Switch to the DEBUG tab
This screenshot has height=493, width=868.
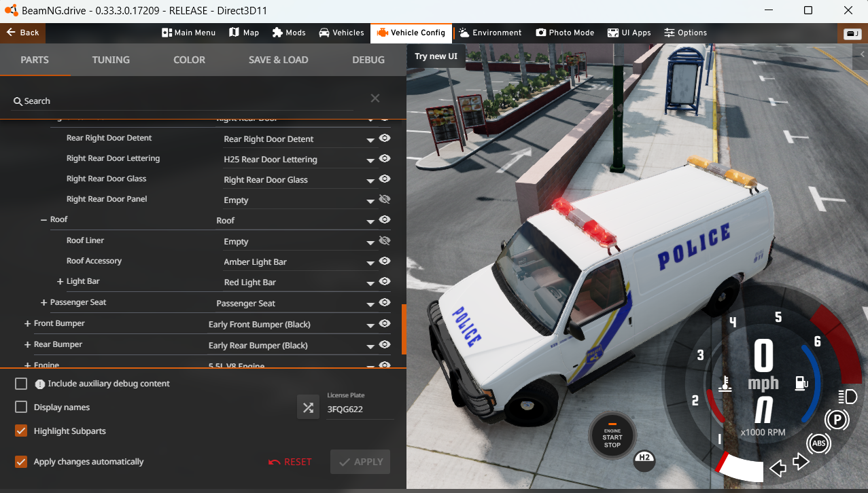tap(368, 60)
